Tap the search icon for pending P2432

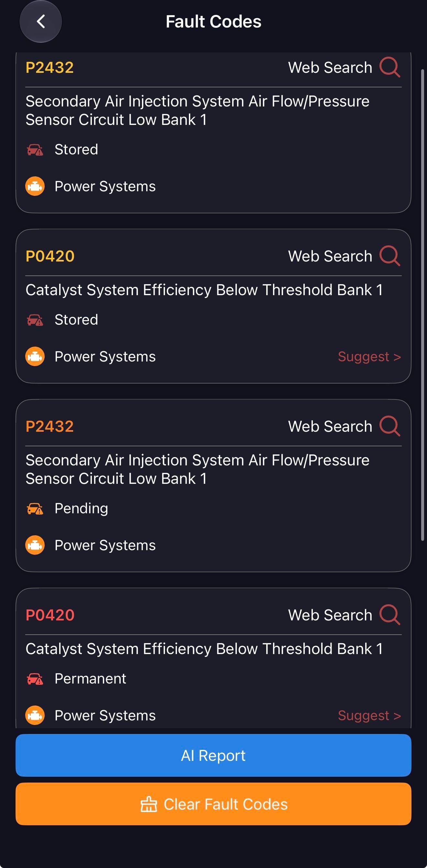[x=389, y=426]
